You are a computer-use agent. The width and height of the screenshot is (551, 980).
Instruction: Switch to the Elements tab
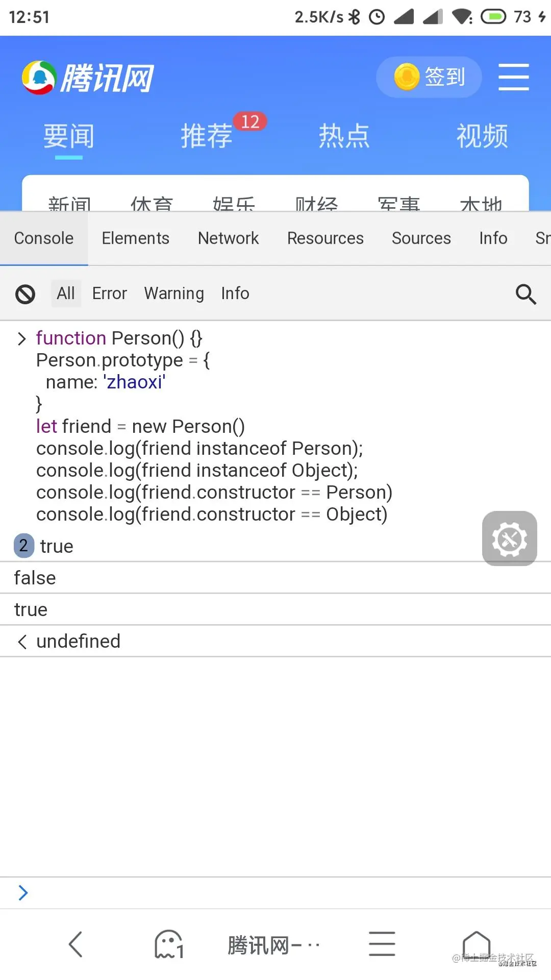tap(136, 238)
